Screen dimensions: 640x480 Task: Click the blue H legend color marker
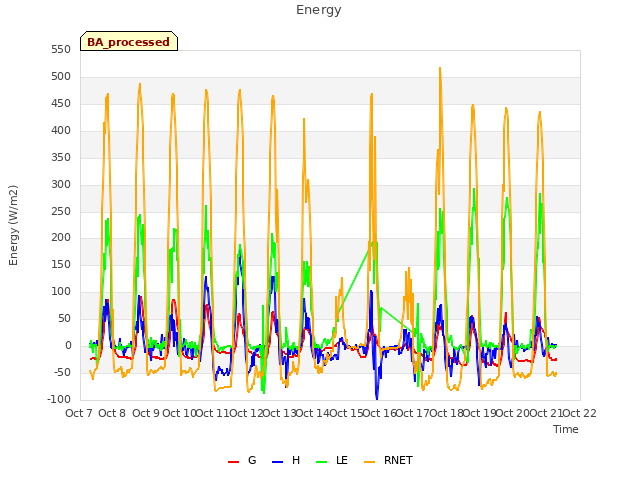point(277,462)
